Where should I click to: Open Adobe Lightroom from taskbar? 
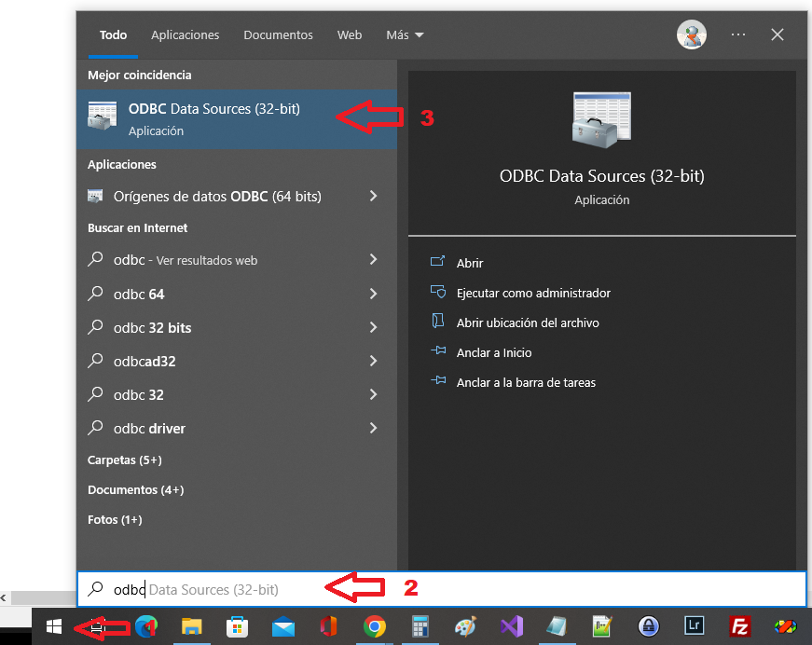coord(694,627)
